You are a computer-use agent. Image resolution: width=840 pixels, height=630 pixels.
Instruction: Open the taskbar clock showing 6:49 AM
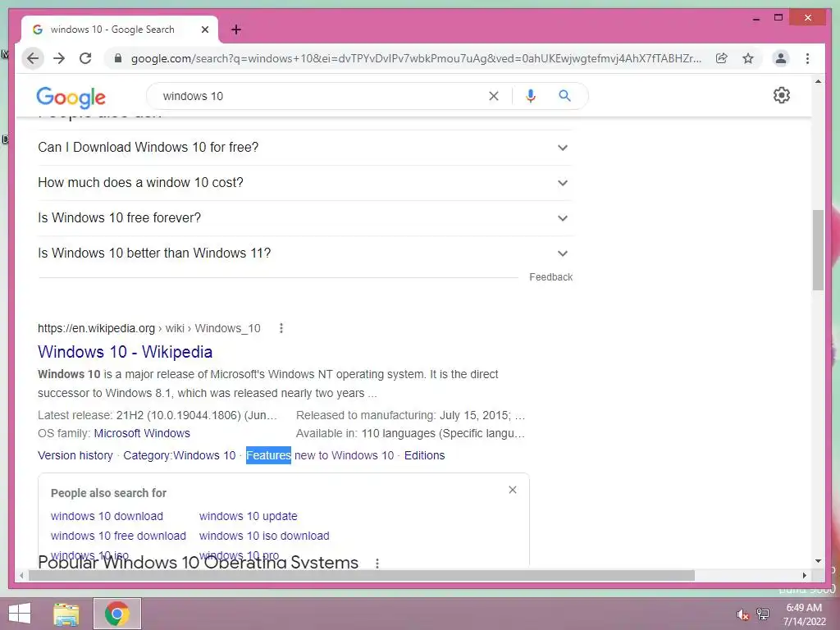[x=804, y=614]
